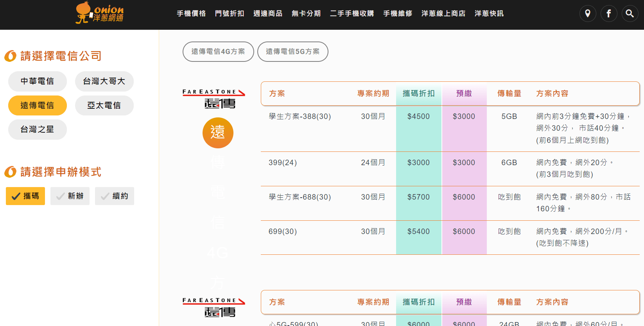Click plan name 699(30)

[283, 232]
